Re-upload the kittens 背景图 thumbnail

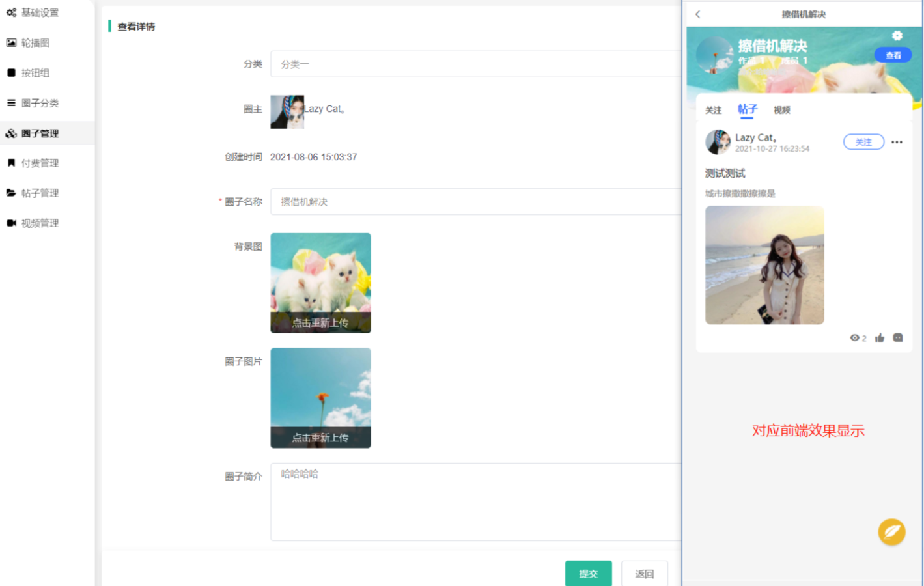coord(320,283)
